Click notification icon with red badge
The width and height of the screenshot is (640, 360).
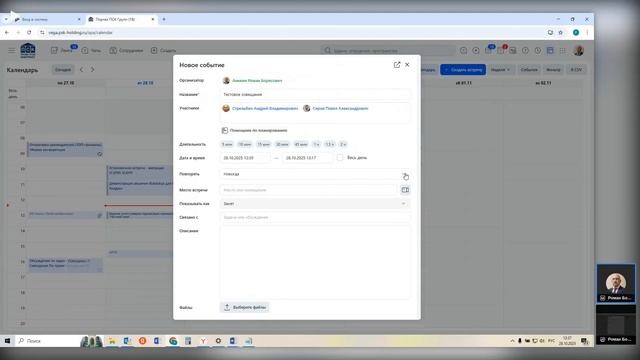pyautogui.click(x=501, y=50)
